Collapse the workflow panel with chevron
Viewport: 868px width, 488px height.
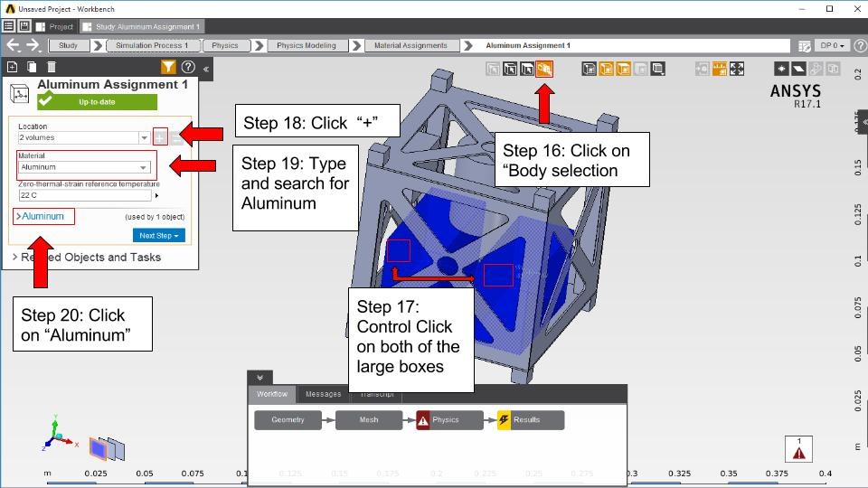pyautogui.click(x=259, y=378)
